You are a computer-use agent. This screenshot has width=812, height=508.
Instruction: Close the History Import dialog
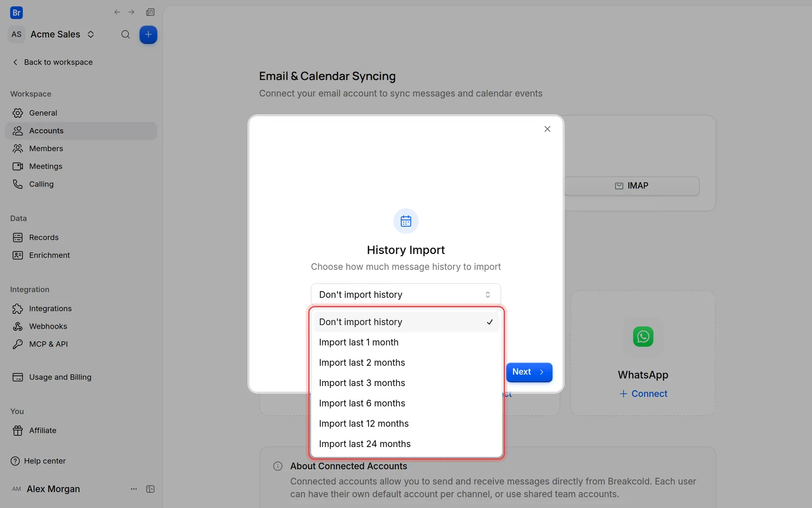pos(547,129)
